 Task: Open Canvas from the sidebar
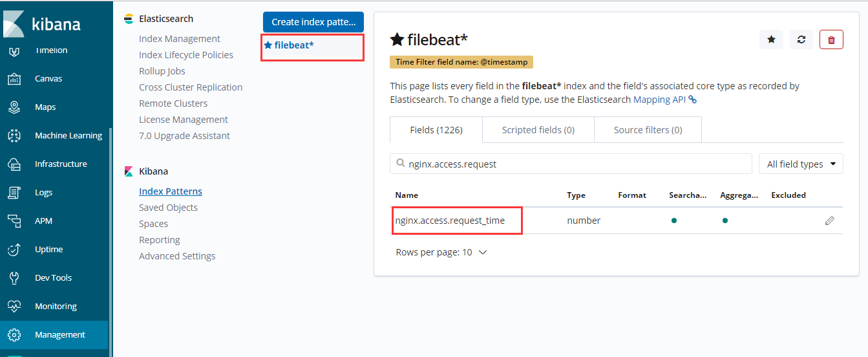point(48,79)
